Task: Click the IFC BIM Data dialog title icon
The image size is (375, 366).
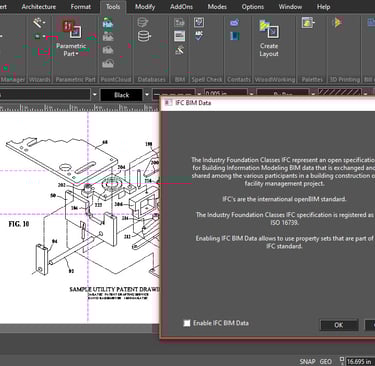Action: click(168, 103)
